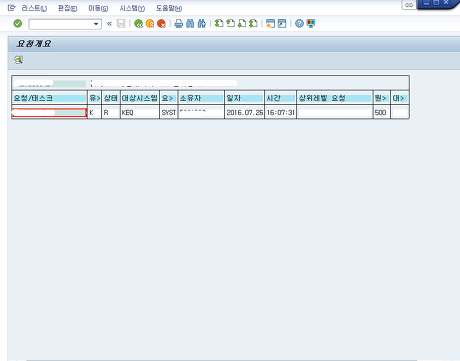The image size is (460, 361).
Task: Open the command field dropdown arrow
Action: [96, 24]
